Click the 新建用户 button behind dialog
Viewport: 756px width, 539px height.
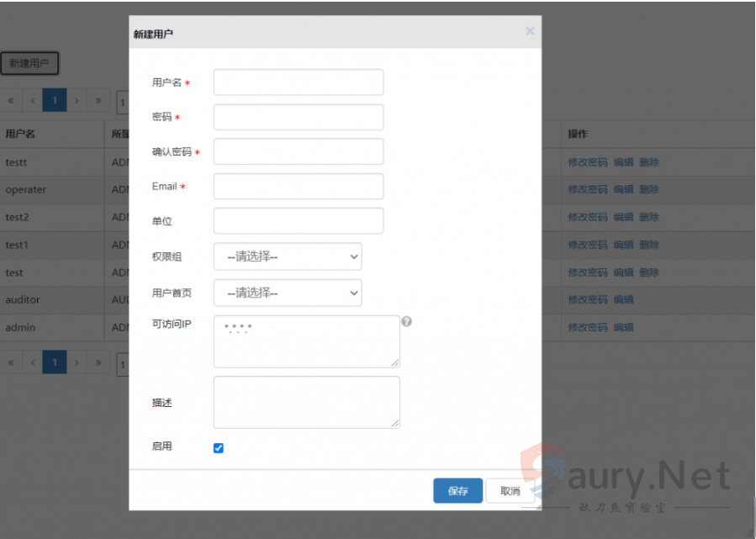point(29,63)
